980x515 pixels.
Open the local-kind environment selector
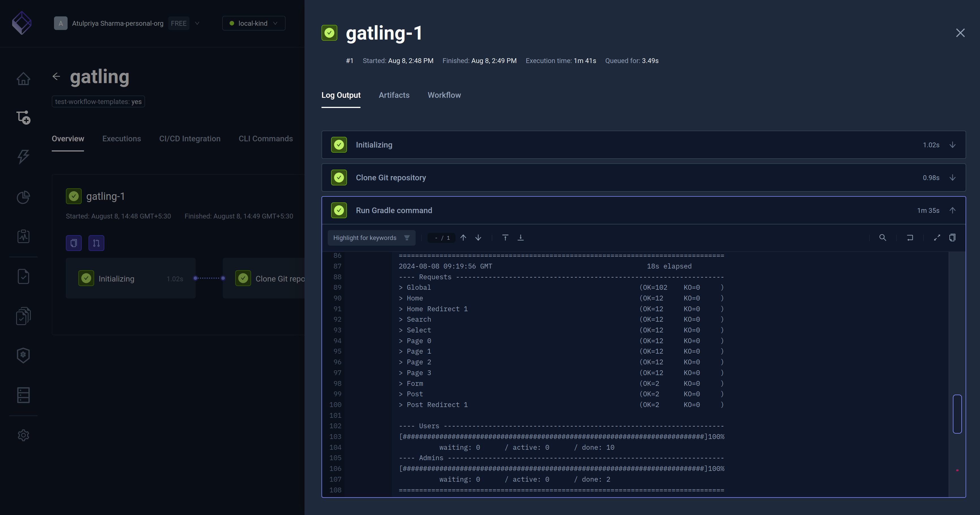[253, 23]
